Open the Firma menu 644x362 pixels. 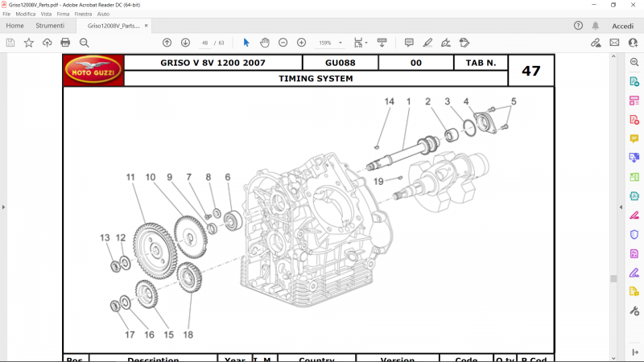coord(63,14)
